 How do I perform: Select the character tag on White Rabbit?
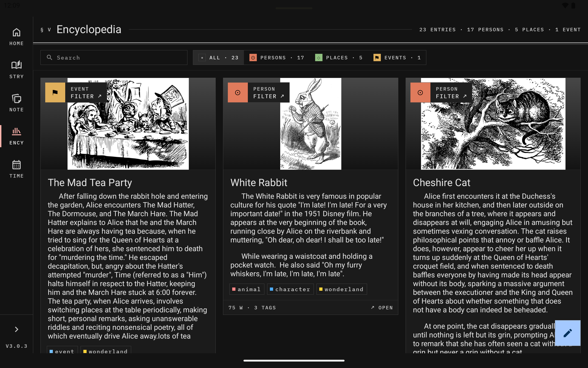(290, 289)
